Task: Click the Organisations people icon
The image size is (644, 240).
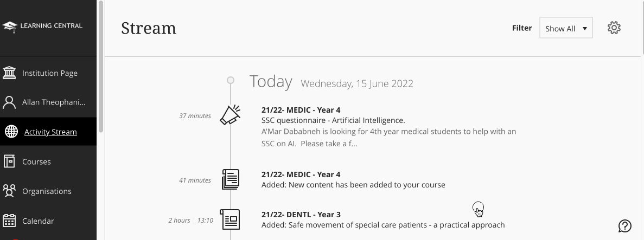Action: pyautogui.click(x=9, y=191)
